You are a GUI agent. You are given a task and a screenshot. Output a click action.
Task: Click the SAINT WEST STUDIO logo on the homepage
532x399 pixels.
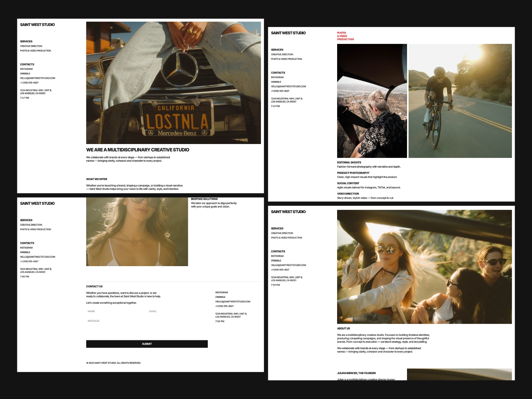[x=37, y=24]
